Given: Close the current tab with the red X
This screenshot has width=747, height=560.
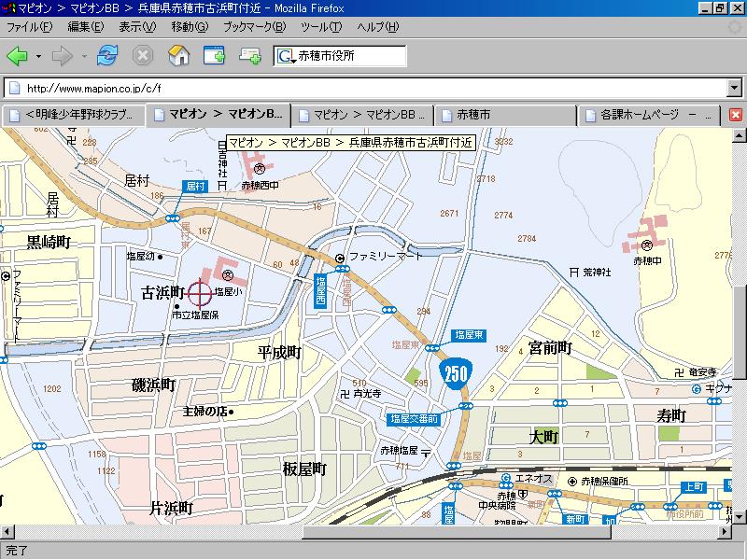Looking at the screenshot, I should coord(736,115).
